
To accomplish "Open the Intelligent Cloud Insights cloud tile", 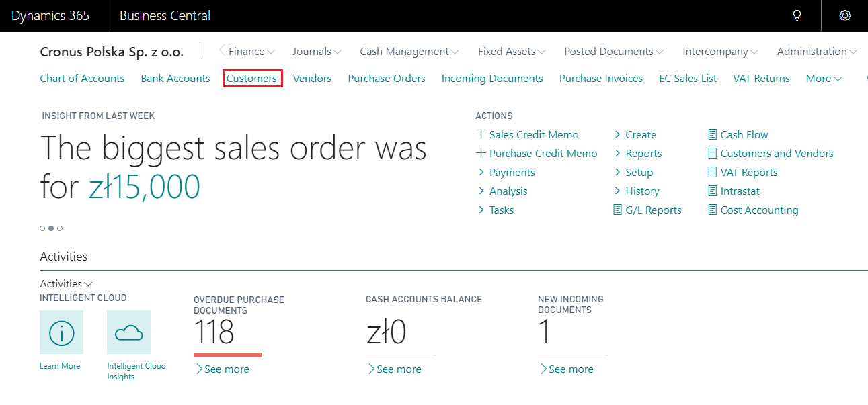I will [x=128, y=332].
